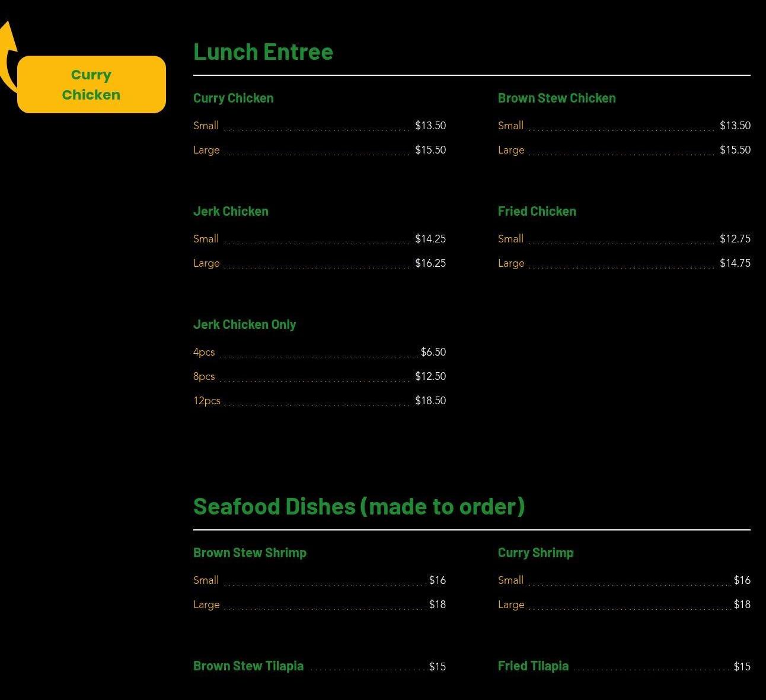Select the "8pcs" option label
This screenshot has width=766, height=700.
[x=204, y=376]
